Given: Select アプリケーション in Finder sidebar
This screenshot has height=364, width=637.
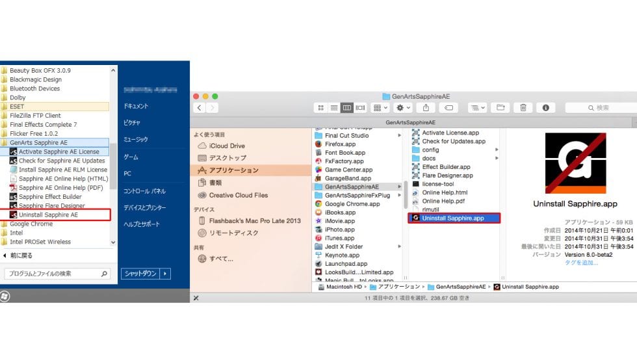Looking at the screenshot, I should (x=251, y=170).
